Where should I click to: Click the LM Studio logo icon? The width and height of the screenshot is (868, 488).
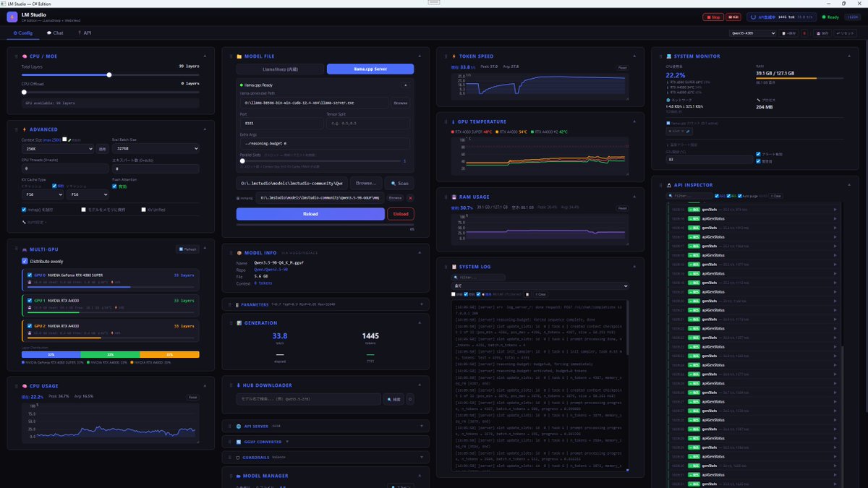(12, 17)
